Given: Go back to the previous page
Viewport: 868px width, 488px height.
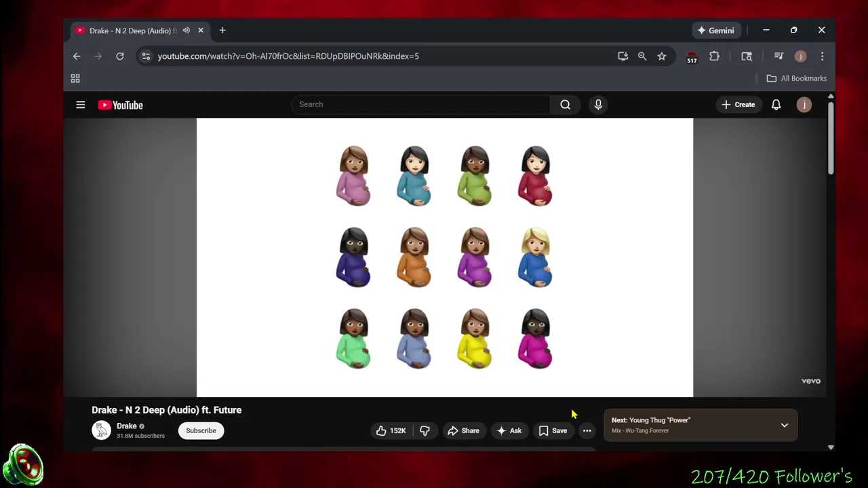Looking at the screenshot, I should pos(77,56).
